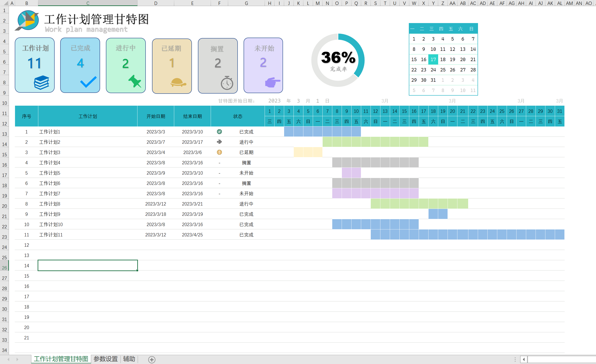Click the arrow status icon for 工作计划2
Viewport: 596px width, 364px height.
pos(219,142)
